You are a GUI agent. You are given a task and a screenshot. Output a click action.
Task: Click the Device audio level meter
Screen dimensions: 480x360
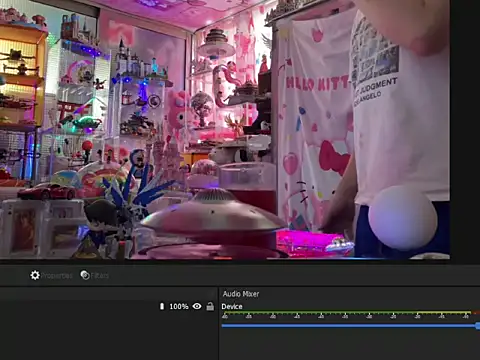(350, 314)
